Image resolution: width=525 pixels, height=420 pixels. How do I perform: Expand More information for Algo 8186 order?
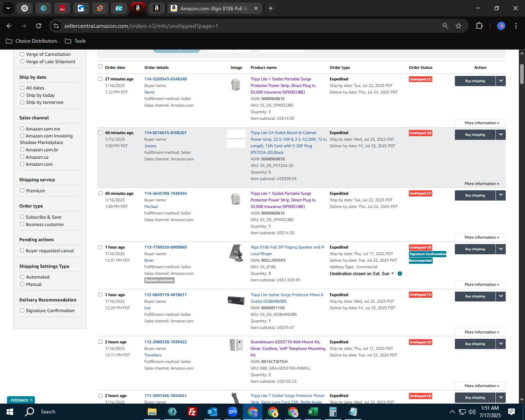[x=480, y=285]
